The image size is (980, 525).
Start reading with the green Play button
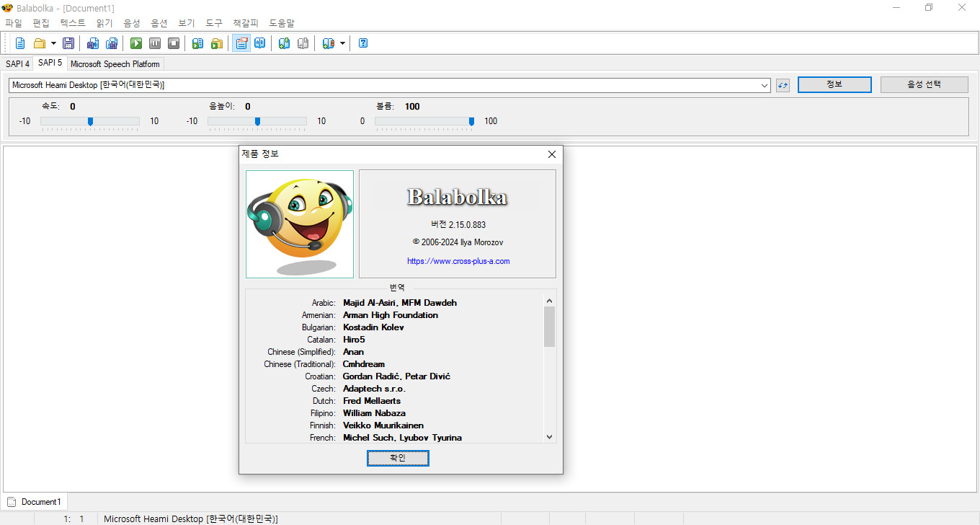[x=136, y=43]
